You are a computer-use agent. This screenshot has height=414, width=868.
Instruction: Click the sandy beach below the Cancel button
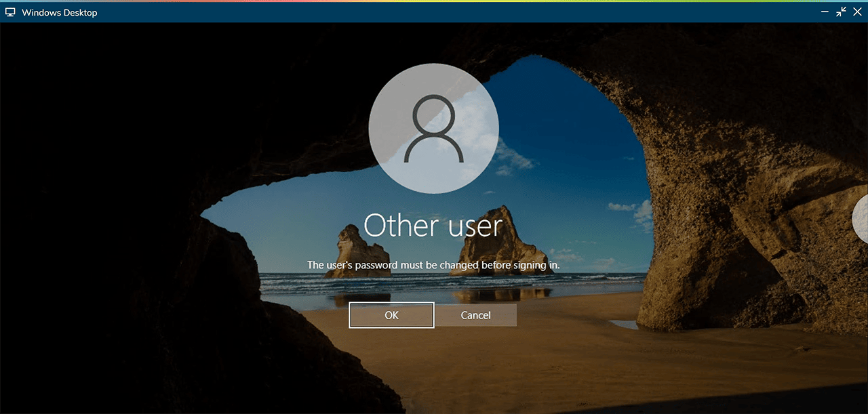[475, 359]
